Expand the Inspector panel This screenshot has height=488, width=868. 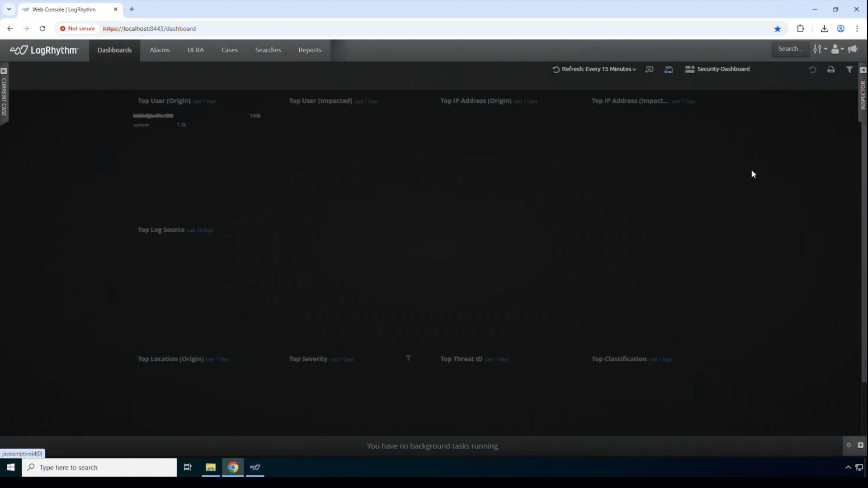pyautogui.click(x=863, y=70)
